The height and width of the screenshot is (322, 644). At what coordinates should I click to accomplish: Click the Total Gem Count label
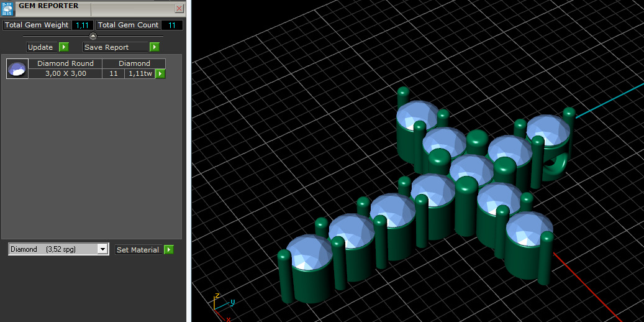(x=128, y=25)
